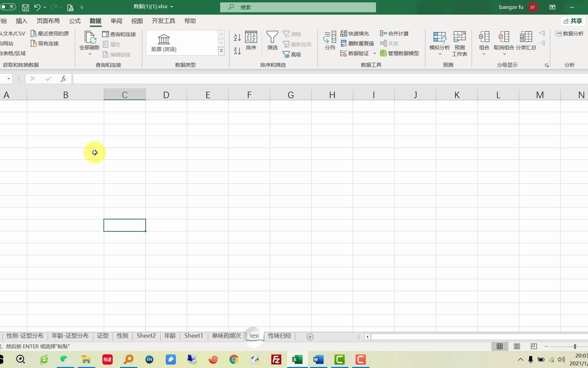Click the Share (共享) button

pyautogui.click(x=573, y=21)
